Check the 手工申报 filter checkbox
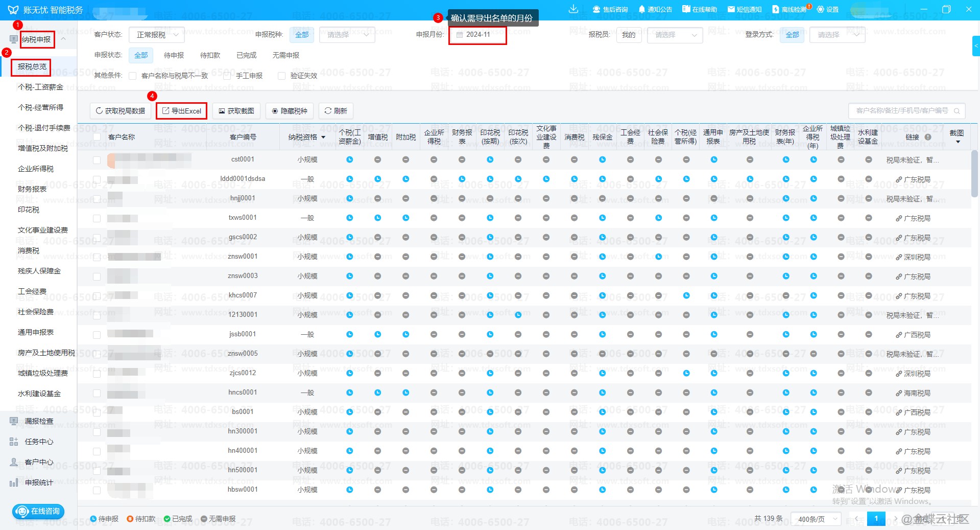 (x=227, y=76)
